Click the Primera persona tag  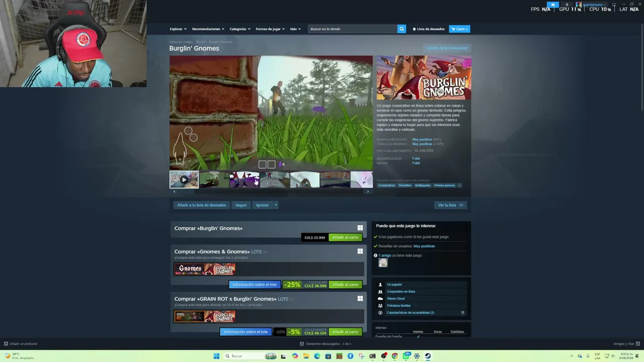pyautogui.click(x=444, y=186)
